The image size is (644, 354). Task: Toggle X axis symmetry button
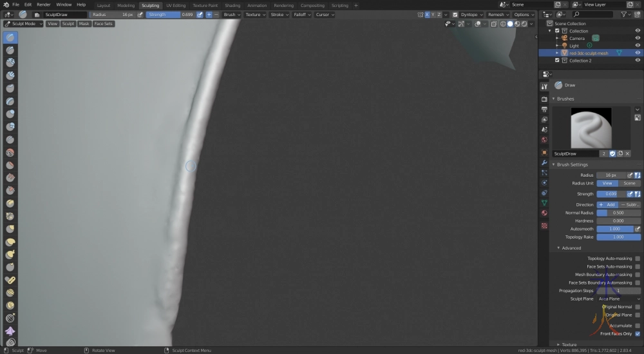(x=427, y=14)
